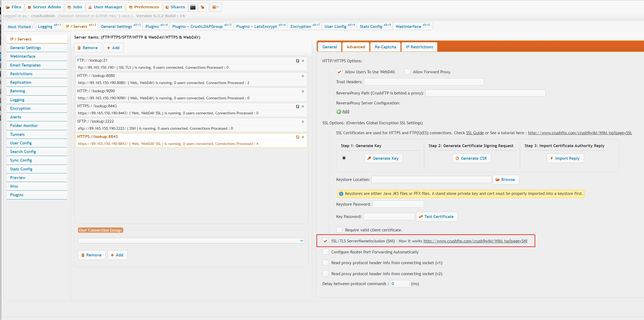This screenshot has height=320, width=644.
Task: Toggle Require valid client certificate checkbox
Action: (x=339, y=230)
